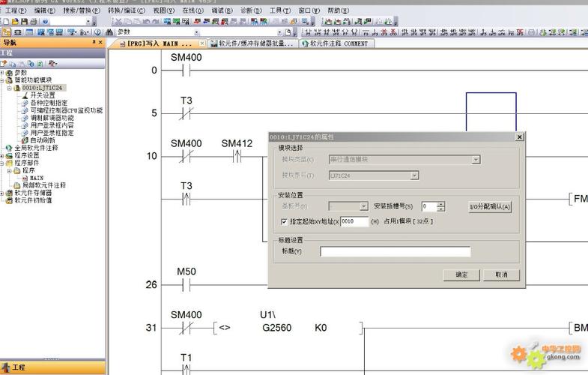Click into the 标题(Y) title input field
588x375 pixels.
[395, 251]
